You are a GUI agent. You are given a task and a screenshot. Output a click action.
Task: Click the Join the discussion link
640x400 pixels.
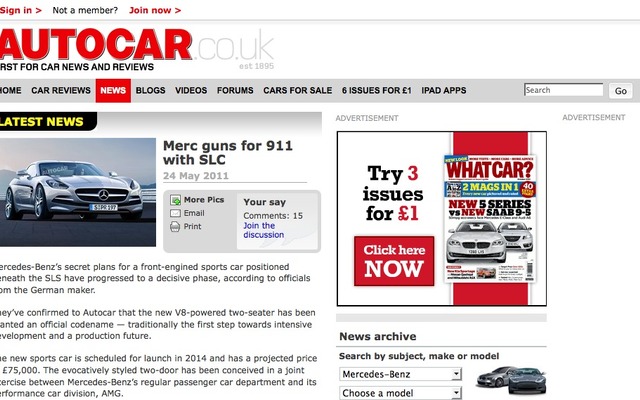pyautogui.click(x=263, y=230)
